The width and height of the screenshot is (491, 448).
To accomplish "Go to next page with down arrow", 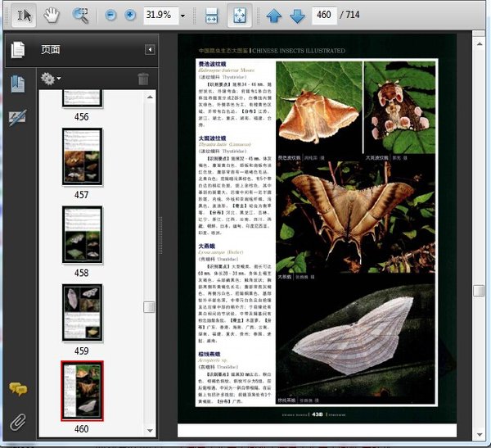I will tap(297, 16).
